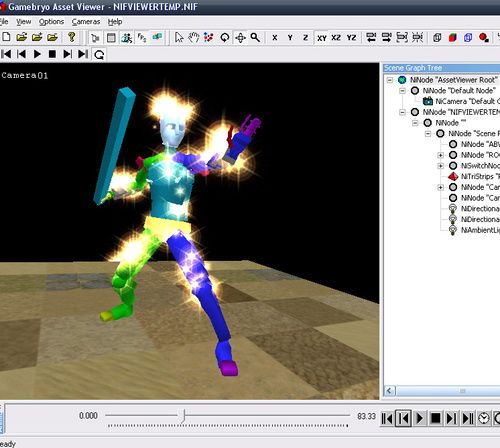Collapse the Default Node entry
Viewport: 500px width, 448px height.
pyautogui.click(x=402, y=91)
